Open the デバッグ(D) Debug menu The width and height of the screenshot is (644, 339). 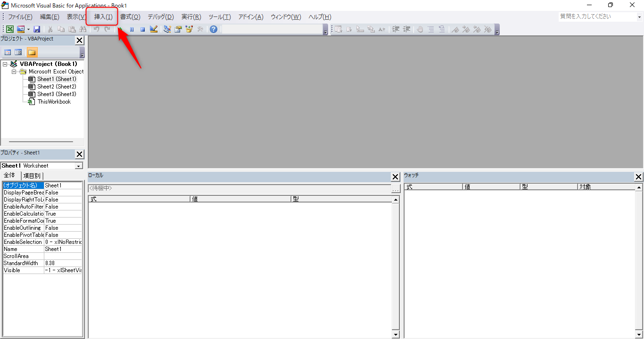[x=161, y=17]
